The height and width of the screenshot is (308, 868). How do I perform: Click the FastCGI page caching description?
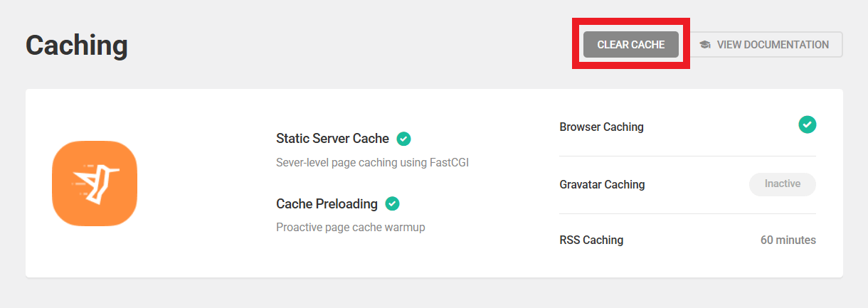372,162
